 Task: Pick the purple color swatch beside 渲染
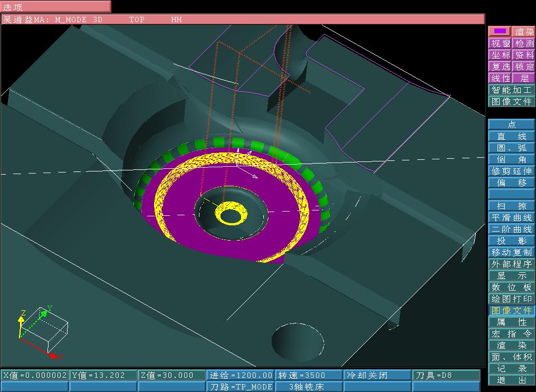tap(500, 32)
